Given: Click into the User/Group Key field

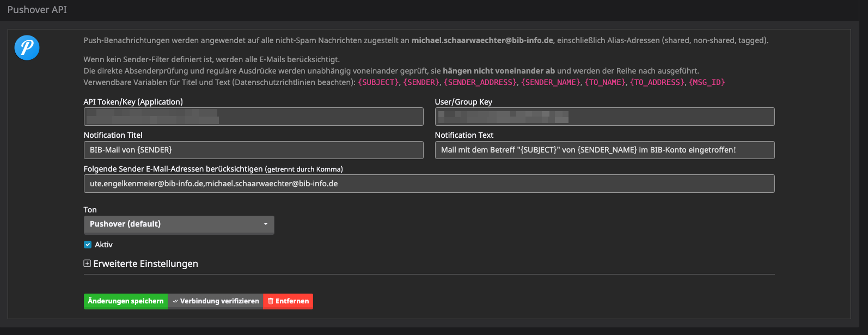Looking at the screenshot, I should [x=604, y=117].
